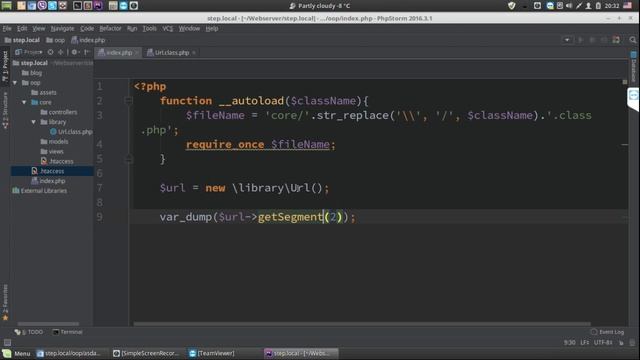Collapse the library folder arrow

(34, 122)
